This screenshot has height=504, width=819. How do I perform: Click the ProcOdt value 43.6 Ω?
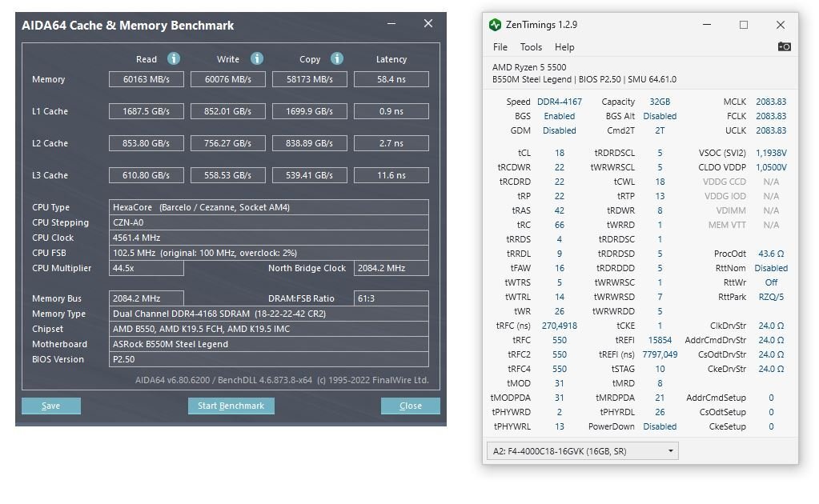click(771, 254)
